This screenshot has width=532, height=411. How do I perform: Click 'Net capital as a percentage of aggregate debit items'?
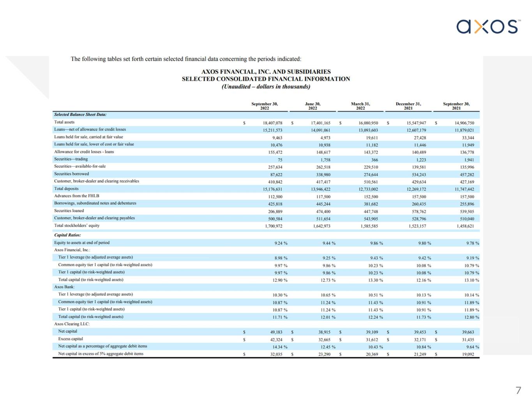103,346
